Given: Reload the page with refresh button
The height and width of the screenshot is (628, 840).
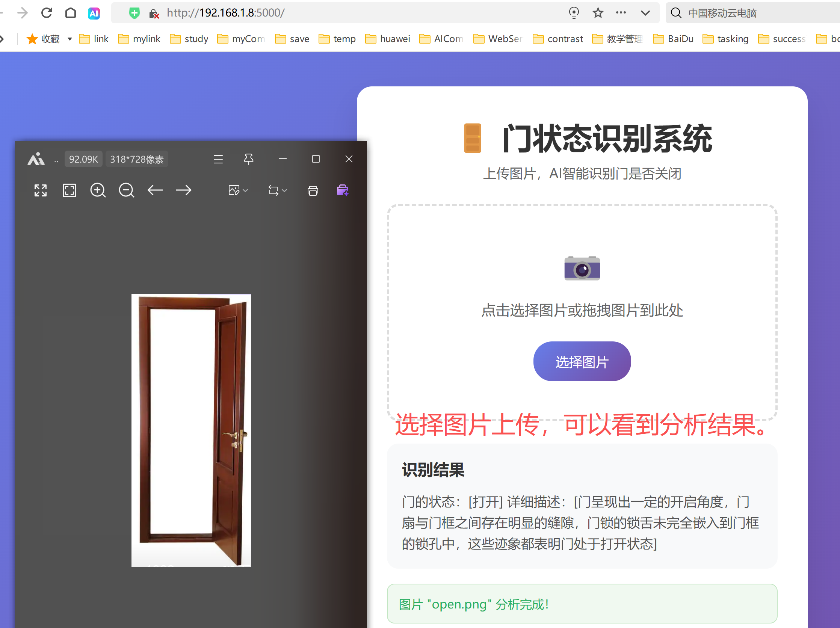Looking at the screenshot, I should pos(47,13).
